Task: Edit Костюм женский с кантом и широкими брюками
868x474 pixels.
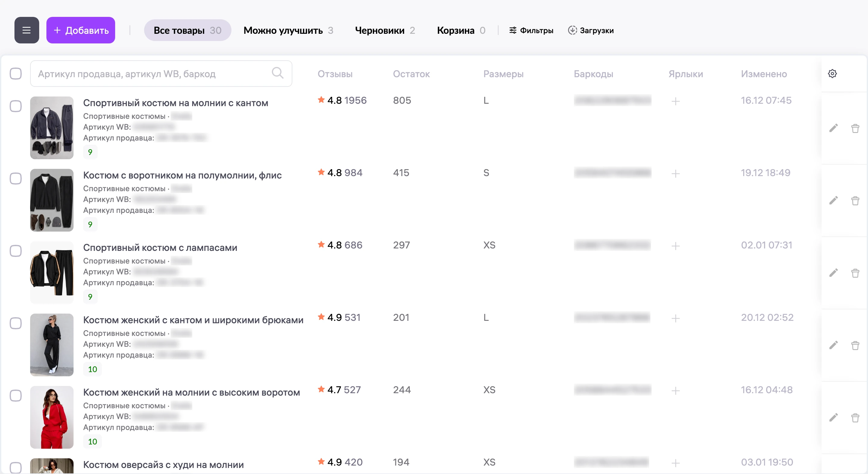Action: (833, 345)
